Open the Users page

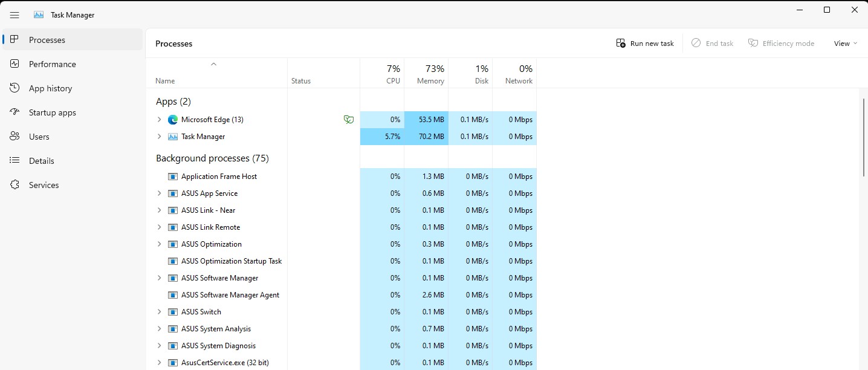pyautogui.click(x=73, y=137)
